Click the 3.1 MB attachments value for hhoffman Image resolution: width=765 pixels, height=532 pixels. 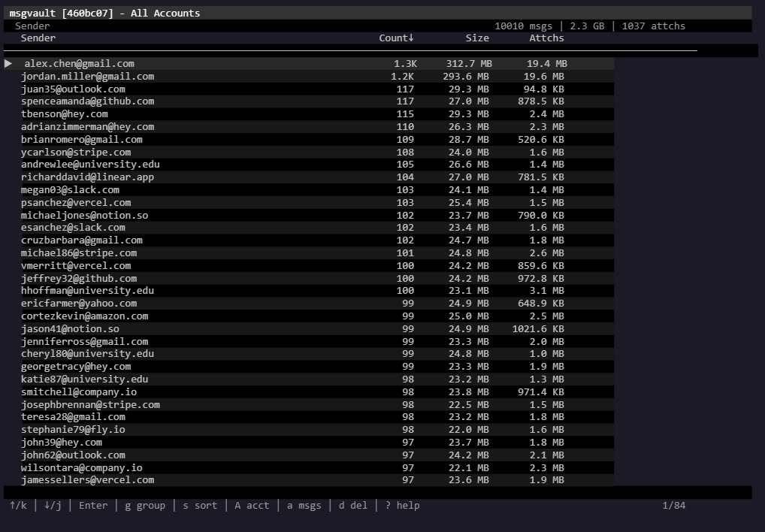[547, 291]
